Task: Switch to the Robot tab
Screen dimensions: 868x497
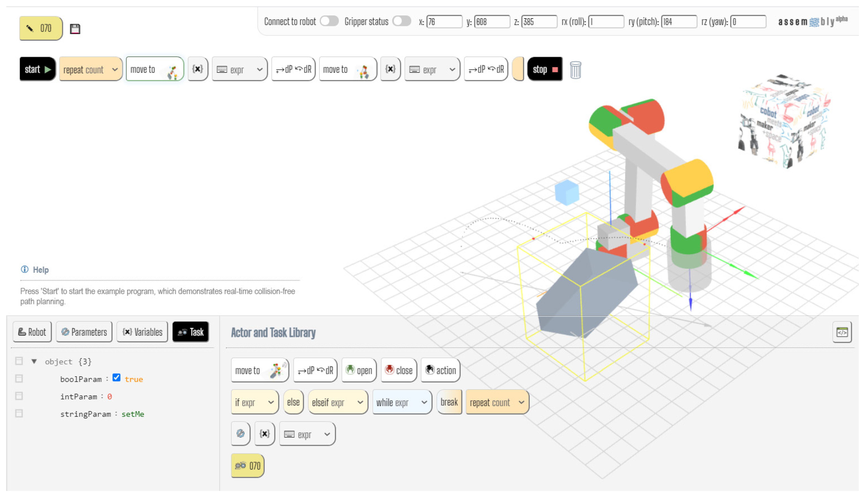Action: coord(32,332)
